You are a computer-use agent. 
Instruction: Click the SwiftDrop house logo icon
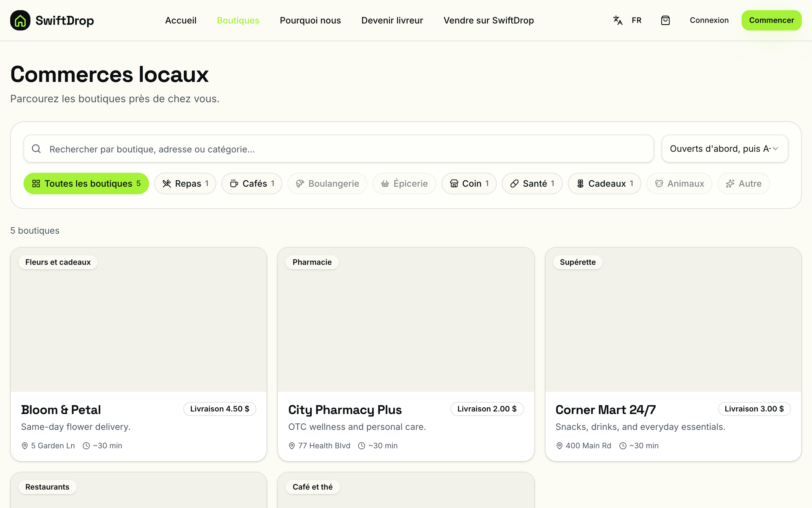point(20,20)
